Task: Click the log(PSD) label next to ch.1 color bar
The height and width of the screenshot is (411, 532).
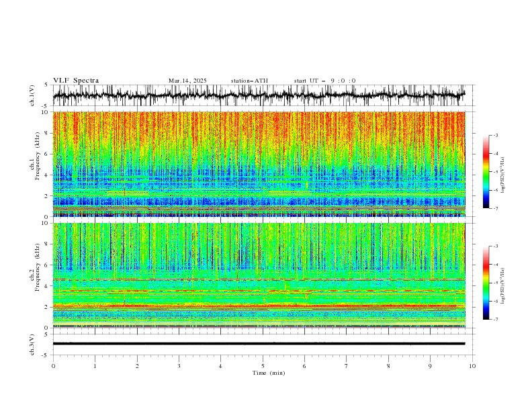Action: 502,175
